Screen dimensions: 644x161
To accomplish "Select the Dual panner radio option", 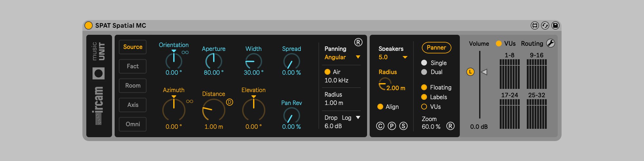I will [424, 72].
